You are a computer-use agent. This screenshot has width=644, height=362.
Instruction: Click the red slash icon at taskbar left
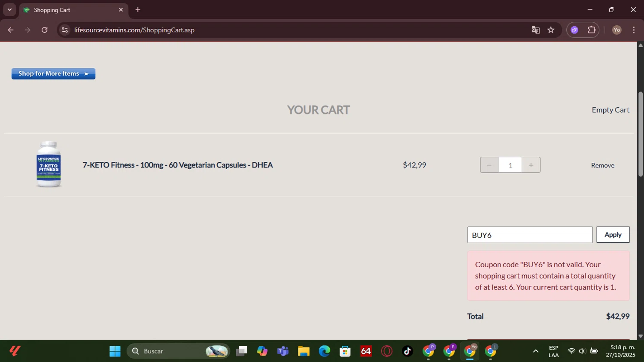[15, 351]
